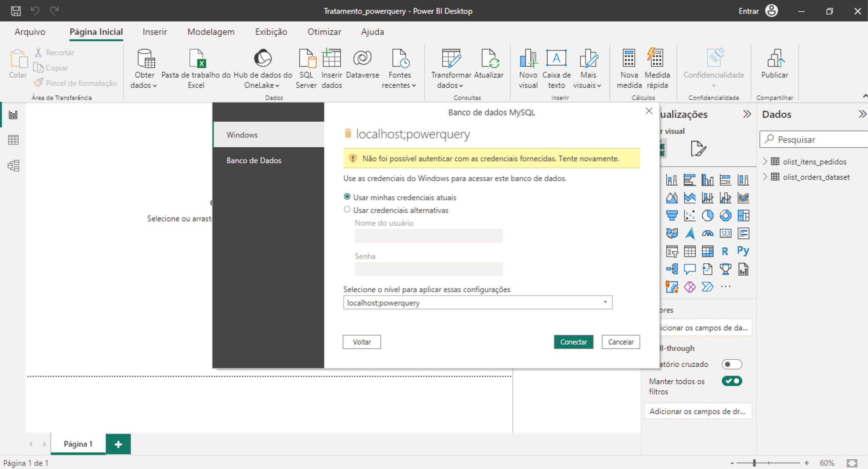Open Obter dados data source button
This screenshot has height=469, width=868.
coord(144,69)
